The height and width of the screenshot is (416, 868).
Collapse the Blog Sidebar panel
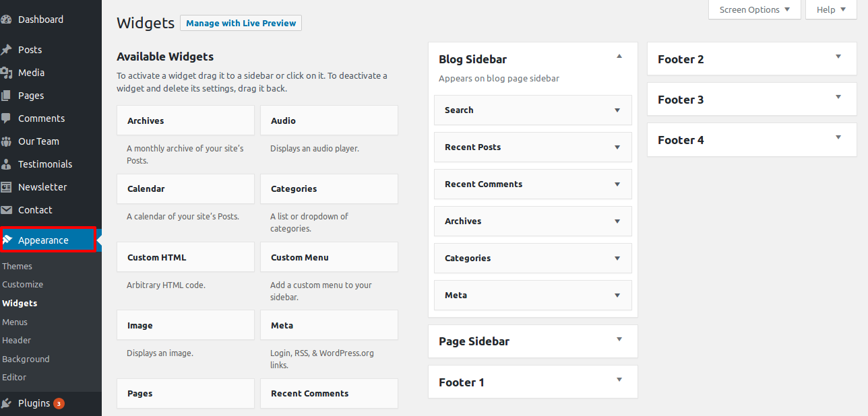tap(619, 57)
